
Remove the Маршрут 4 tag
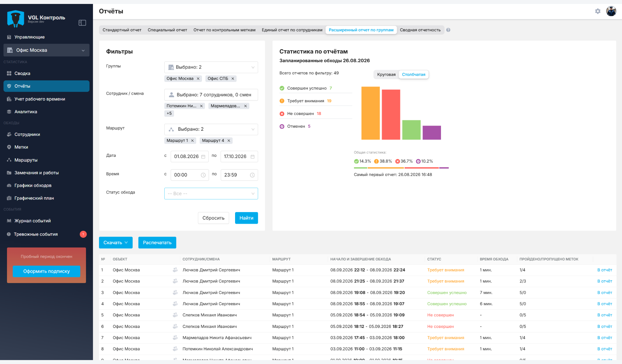point(229,140)
